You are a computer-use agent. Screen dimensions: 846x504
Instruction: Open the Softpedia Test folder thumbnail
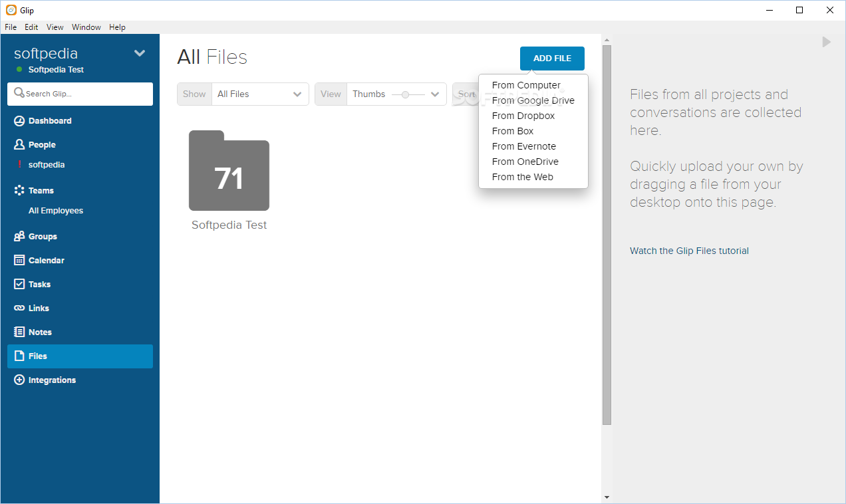229,170
